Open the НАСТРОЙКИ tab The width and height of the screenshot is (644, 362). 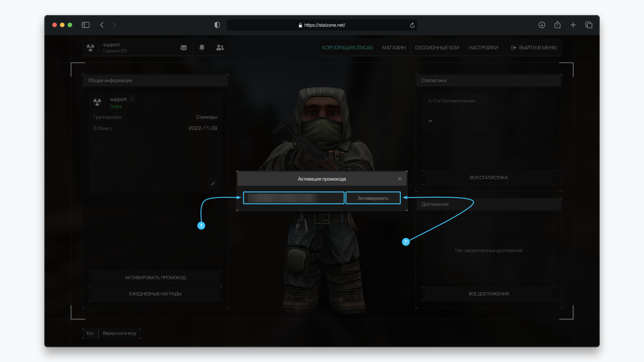(483, 48)
